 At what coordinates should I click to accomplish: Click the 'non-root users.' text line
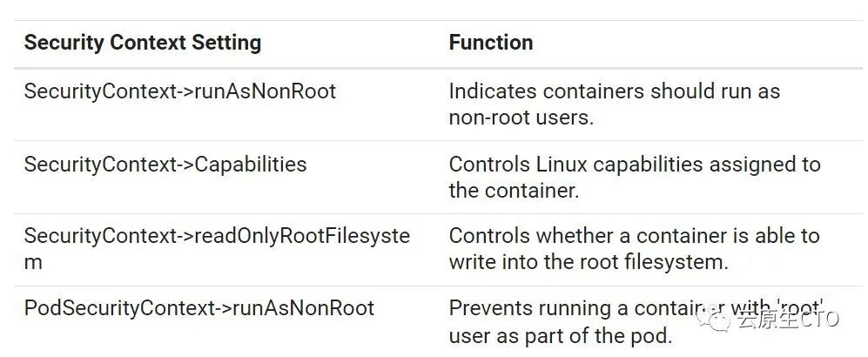(521, 118)
